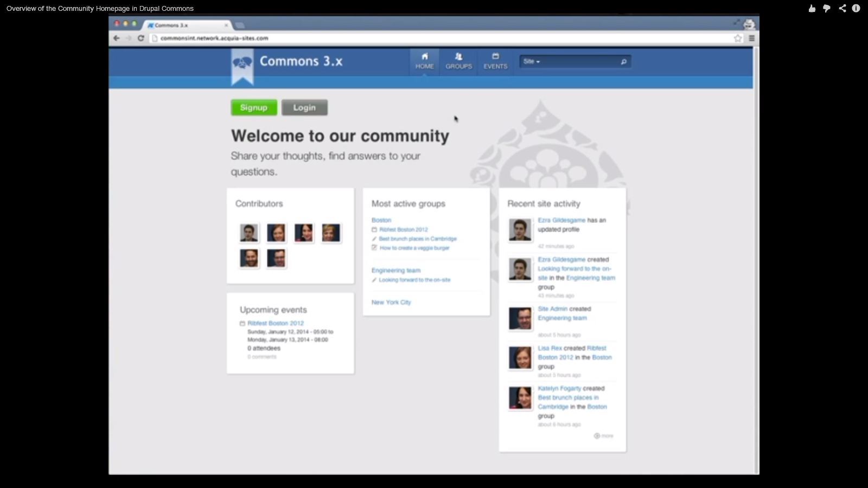Click the Login button
Screen dimensions: 868x488
click(x=304, y=107)
